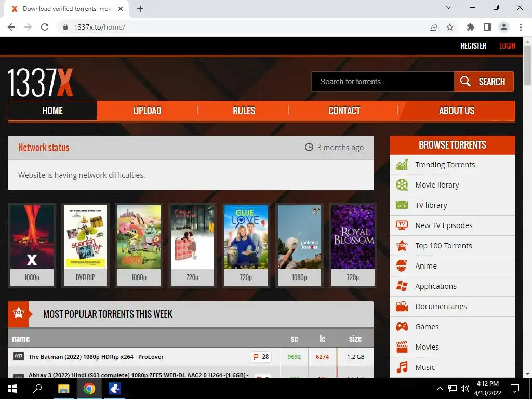The width and height of the screenshot is (532, 399).
Task: Open the taskbar search magnifier
Action: pos(37,389)
